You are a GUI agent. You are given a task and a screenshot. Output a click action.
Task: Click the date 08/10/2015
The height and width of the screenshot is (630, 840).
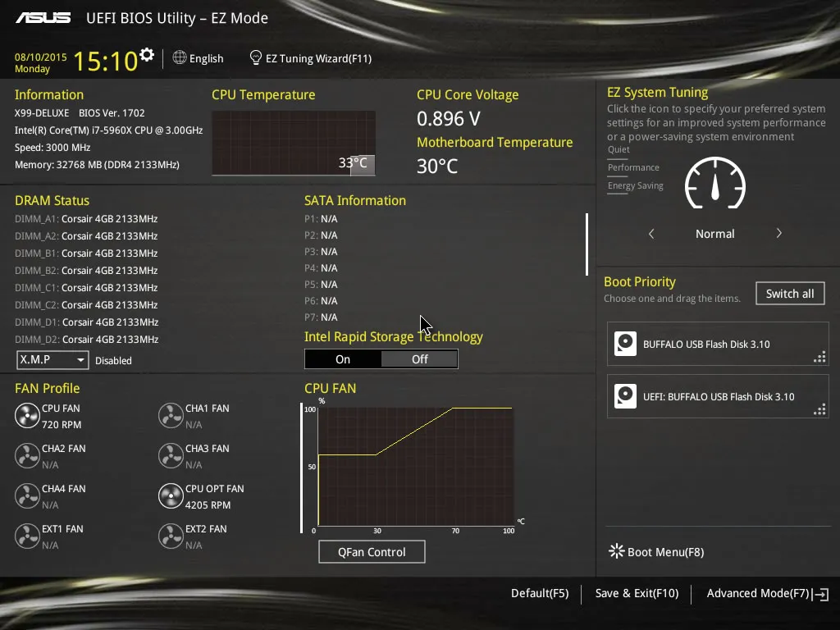41,57
